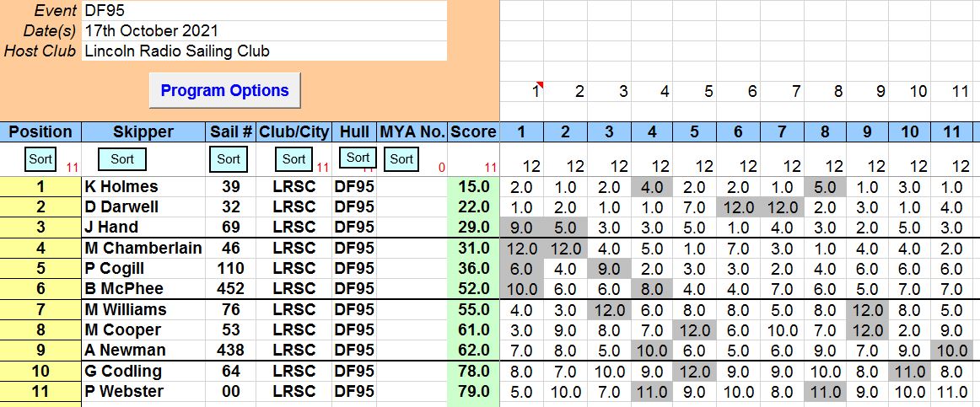Viewport: 980px width, 407px height.
Task: Sort by MYA No. column
Action: pos(402,158)
